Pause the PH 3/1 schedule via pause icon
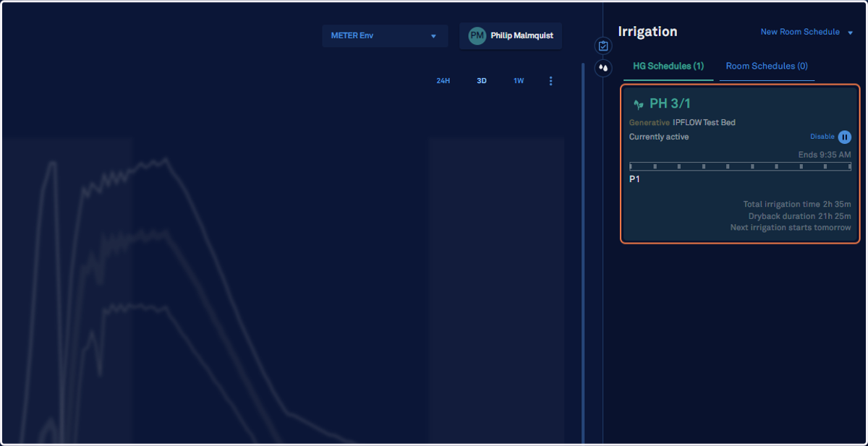The width and height of the screenshot is (868, 446). point(845,137)
